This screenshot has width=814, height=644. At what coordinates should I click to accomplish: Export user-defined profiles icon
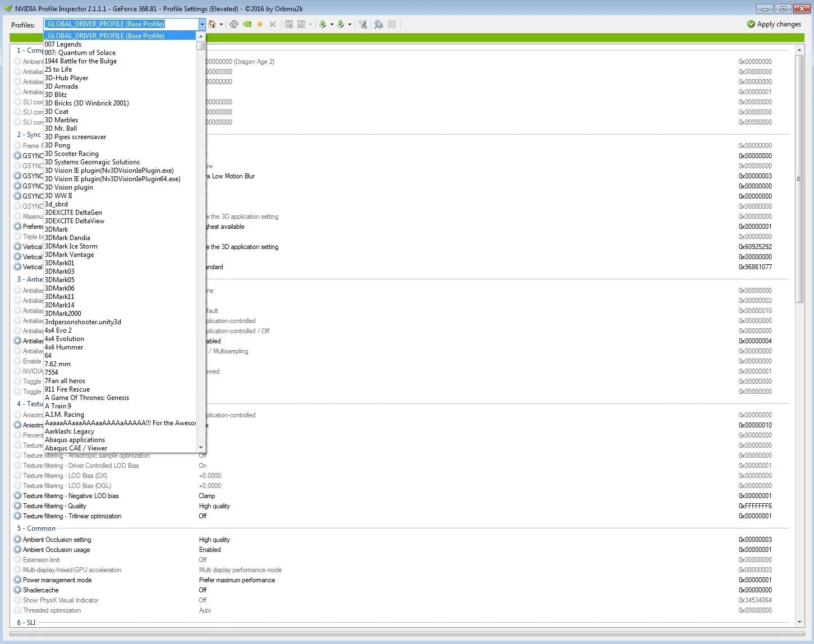click(323, 24)
